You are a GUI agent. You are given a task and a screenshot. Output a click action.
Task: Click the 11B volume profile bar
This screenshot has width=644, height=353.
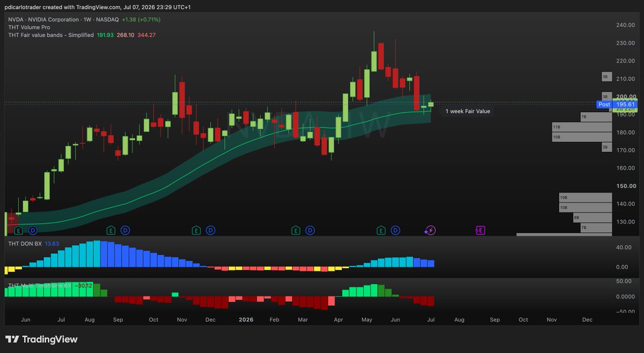pyautogui.click(x=582, y=127)
